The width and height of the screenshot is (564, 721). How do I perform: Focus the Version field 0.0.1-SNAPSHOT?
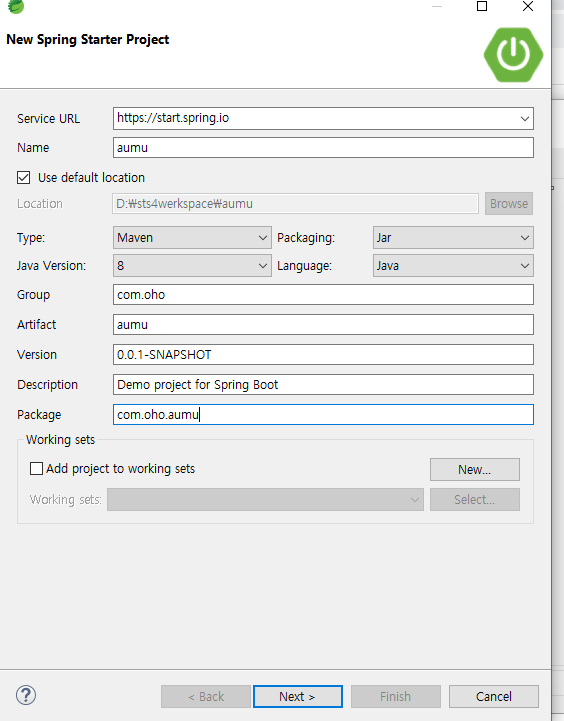[323, 355]
